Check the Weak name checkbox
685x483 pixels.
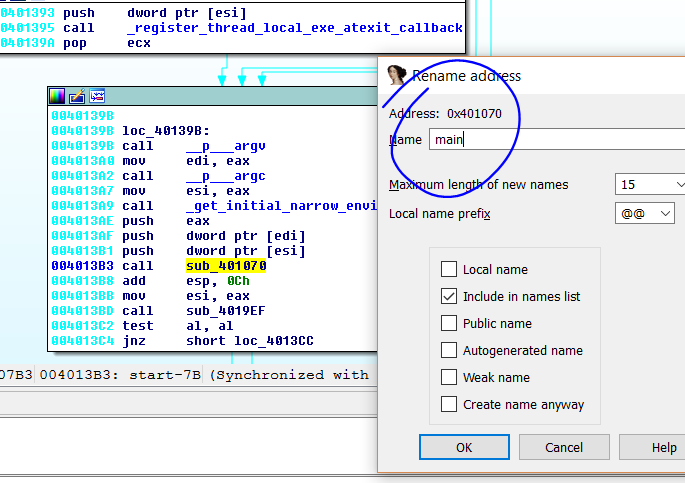449,377
